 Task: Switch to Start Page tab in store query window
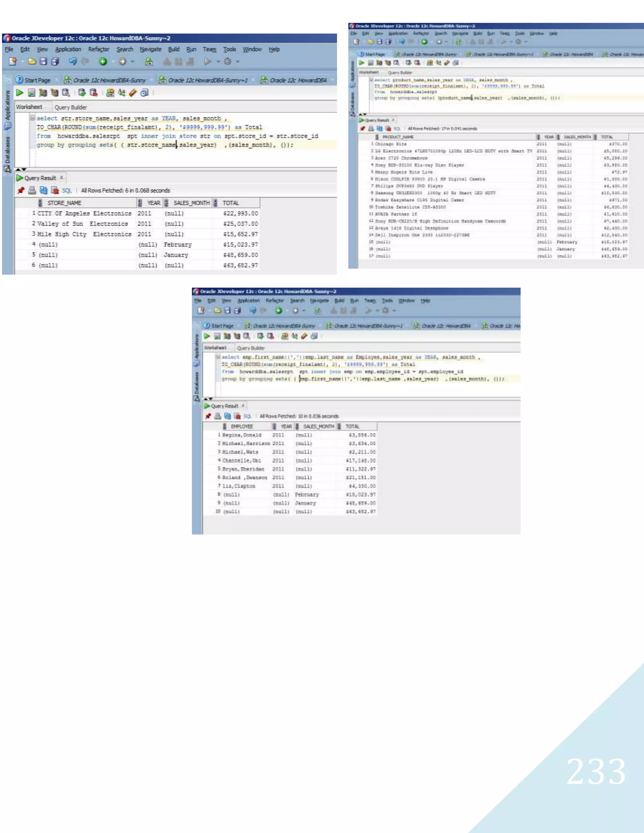[x=33, y=80]
